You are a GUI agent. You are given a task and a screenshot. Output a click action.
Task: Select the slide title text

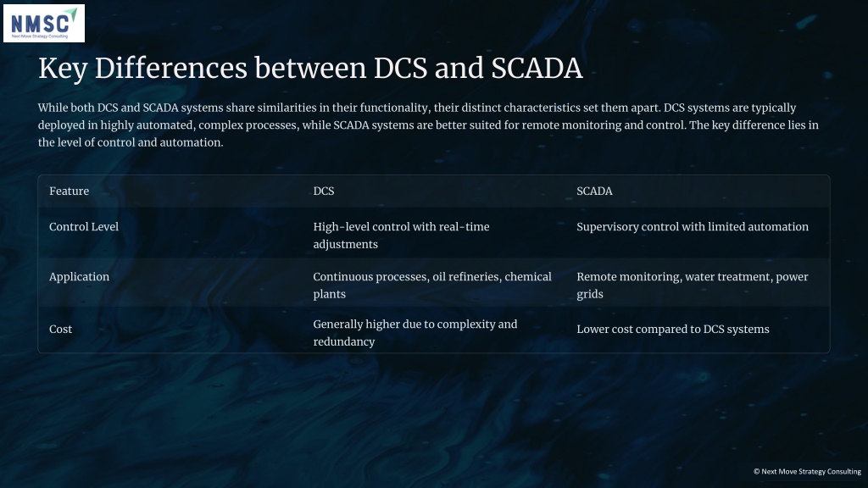[x=310, y=69]
